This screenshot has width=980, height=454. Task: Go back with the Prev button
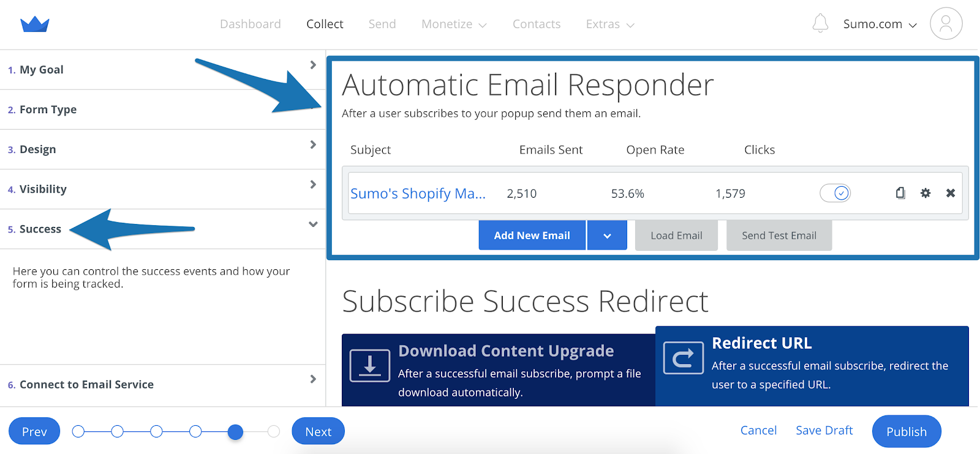coord(34,431)
